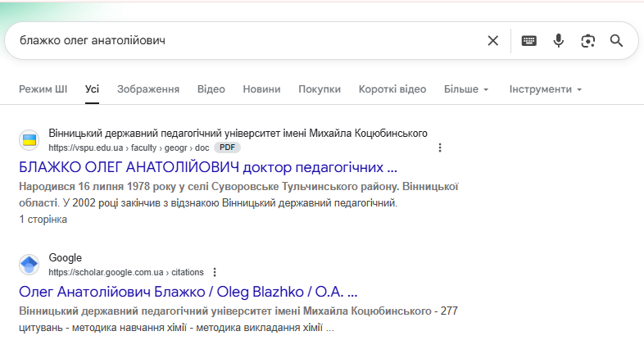Screen dimensions: 644x354
Task: Click into the search text field
Action: click(246, 41)
